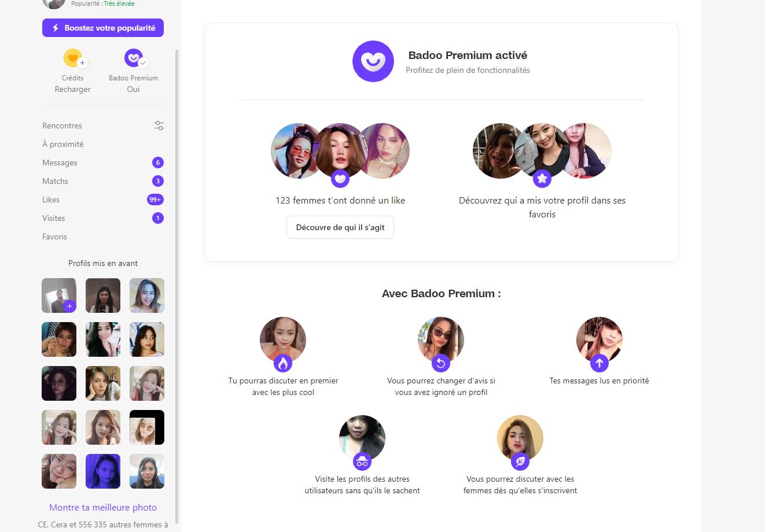
Task: Click the purple star favorites icon
Action: [542, 179]
